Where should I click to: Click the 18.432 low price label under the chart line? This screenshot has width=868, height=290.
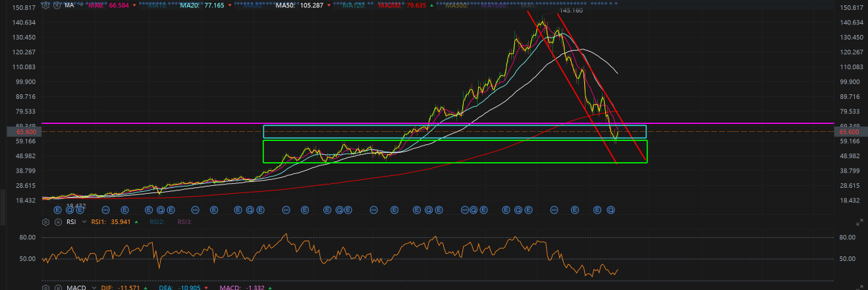tap(75, 206)
